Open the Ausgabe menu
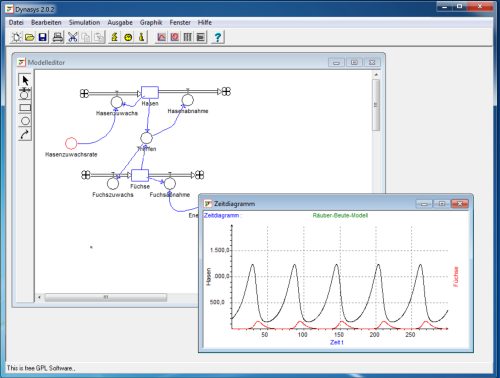The width and height of the screenshot is (500, 378). [120, 22]
